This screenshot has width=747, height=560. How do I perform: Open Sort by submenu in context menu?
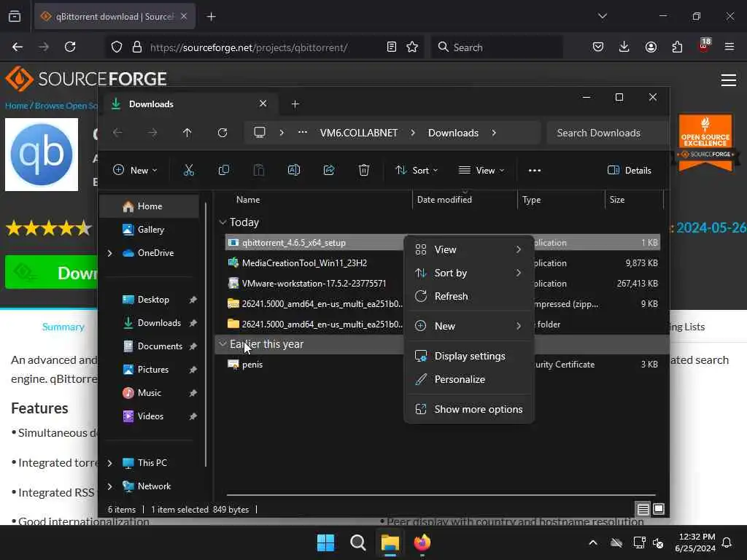pyautogui.click(x=469, y=273)
